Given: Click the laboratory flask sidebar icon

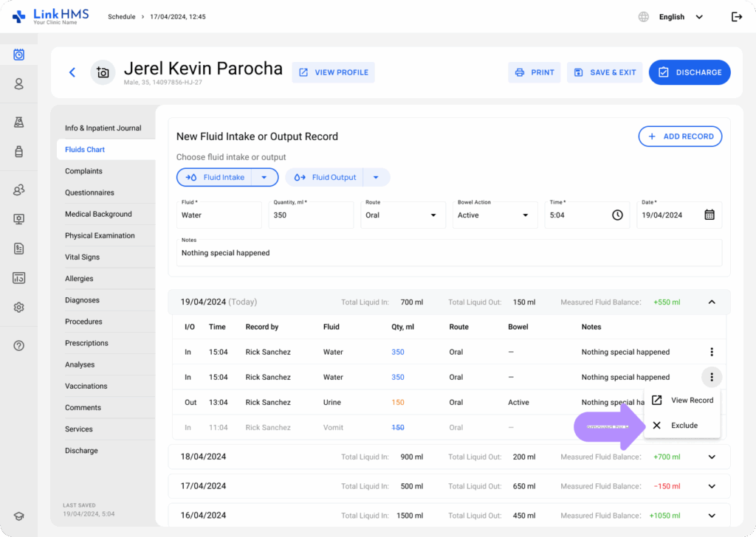Looking at the screenshot, I should pyautogui.click(x=19, y=122).
